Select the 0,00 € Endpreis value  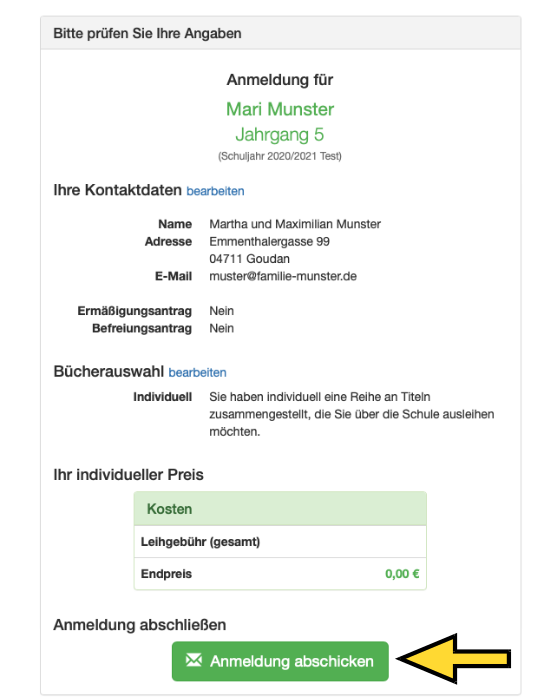pyautogui.click(x=402, y=574)
